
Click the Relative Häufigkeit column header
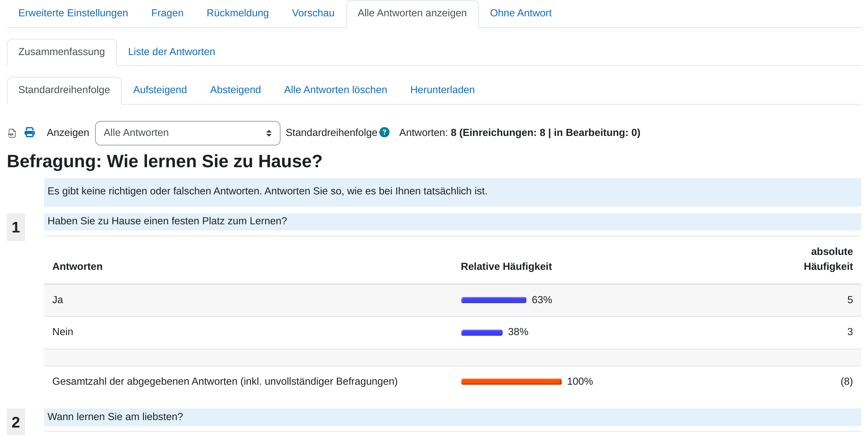pos(506,266)
